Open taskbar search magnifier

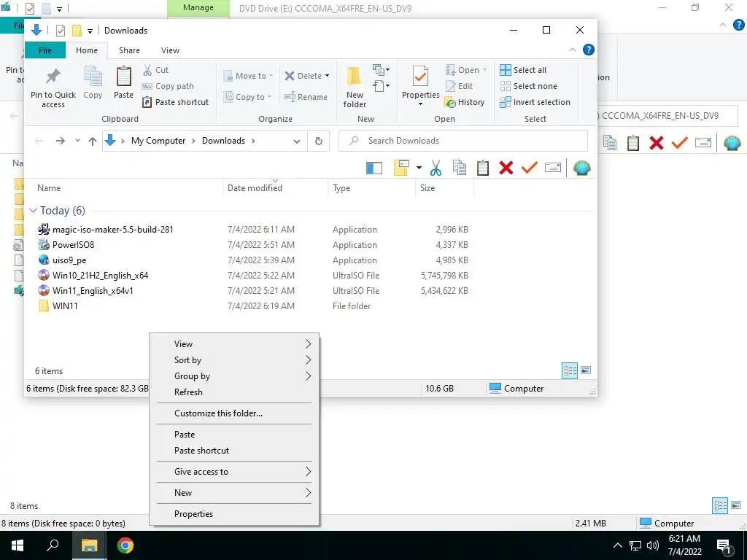(53, 545)
